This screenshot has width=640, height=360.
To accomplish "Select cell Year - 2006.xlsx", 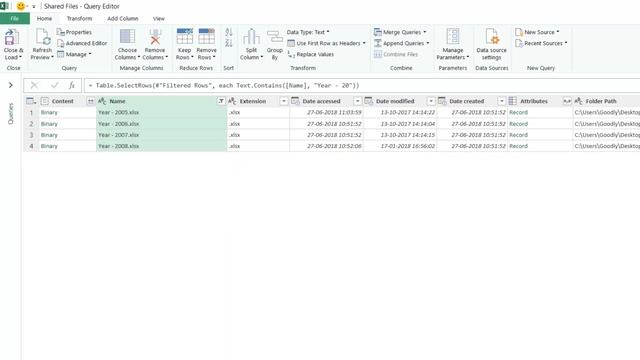I will [x=162, y=124].
